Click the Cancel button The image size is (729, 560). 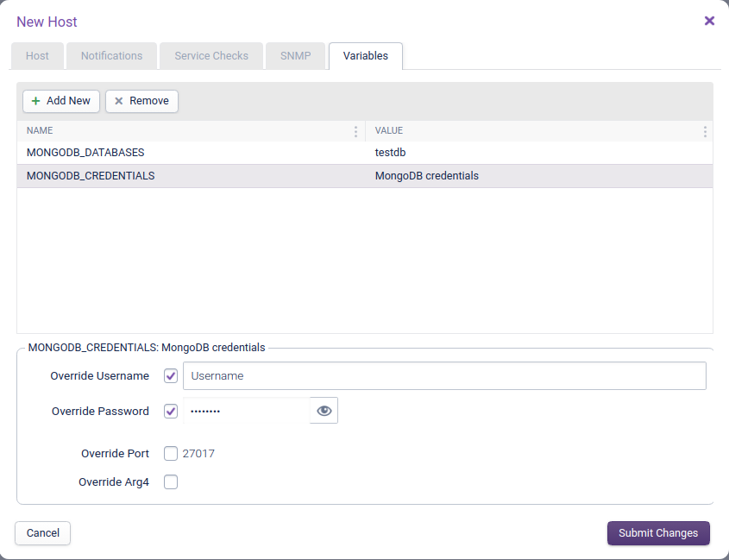pyautogui.click(x=42, y=532)
